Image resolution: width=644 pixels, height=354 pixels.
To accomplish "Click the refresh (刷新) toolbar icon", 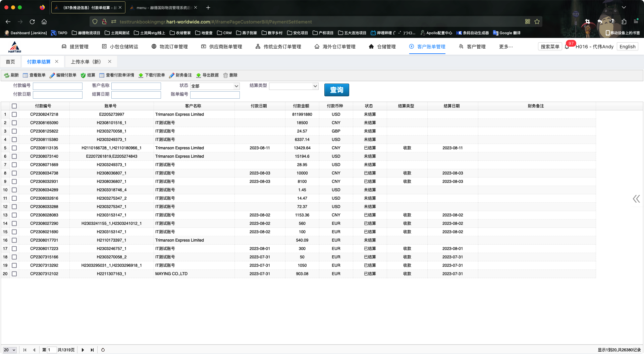I will point(7,75).
